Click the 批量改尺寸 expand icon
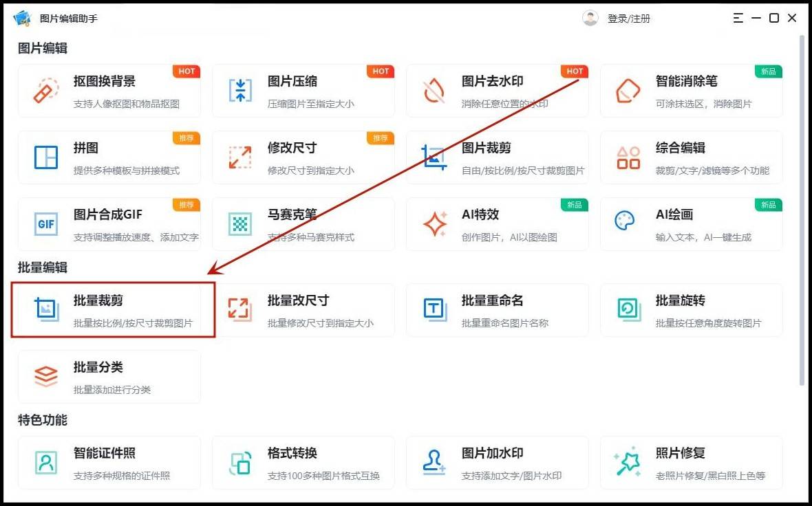The height and width of the screenshot is (506, 812). pyautogui.click(x=240, y=309)
